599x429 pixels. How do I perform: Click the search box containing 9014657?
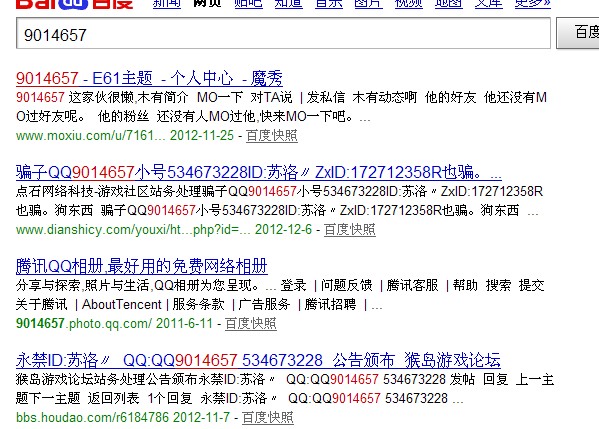click(x=283, y=33)
